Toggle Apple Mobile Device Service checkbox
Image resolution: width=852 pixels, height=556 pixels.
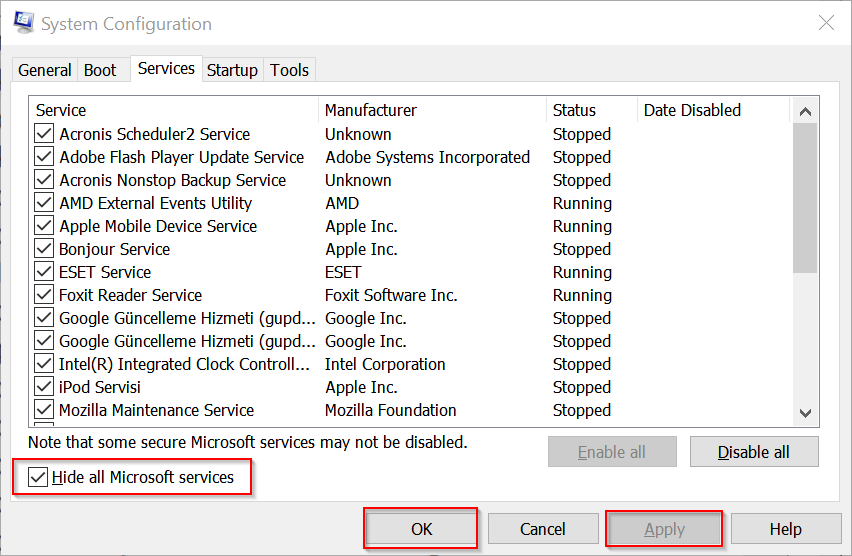coord(44,226)
